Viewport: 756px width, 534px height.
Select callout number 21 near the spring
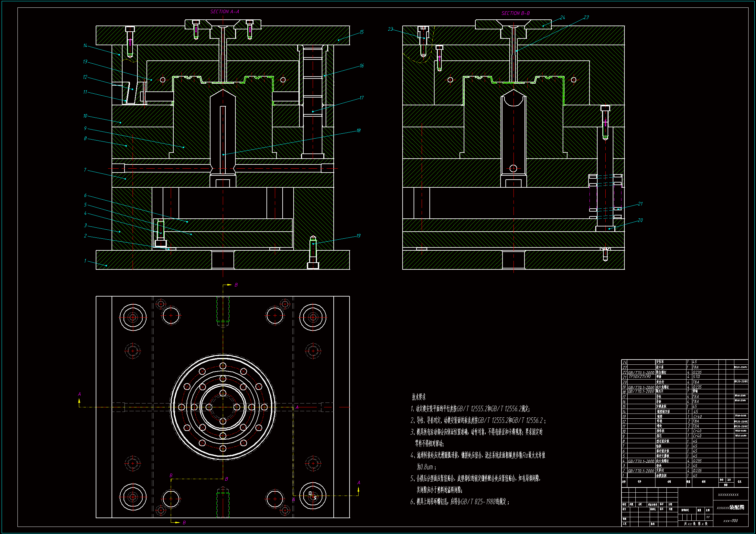[640, 204]
